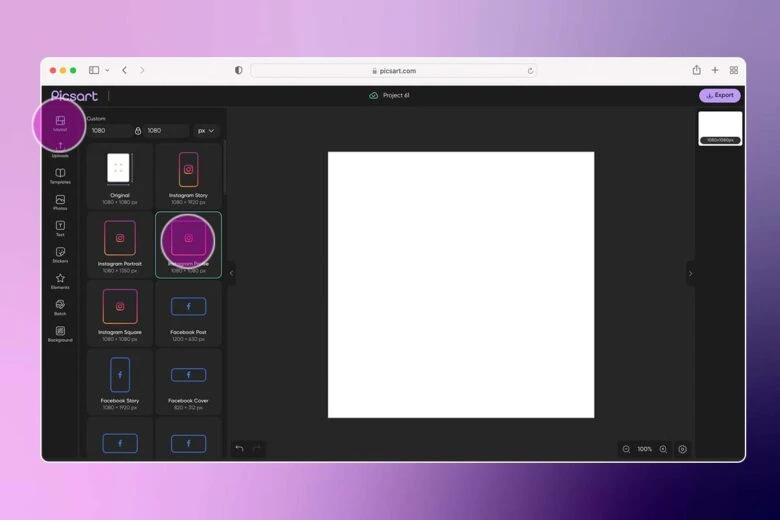
Task: Click the Export button
Action: (x=719, y=96)
